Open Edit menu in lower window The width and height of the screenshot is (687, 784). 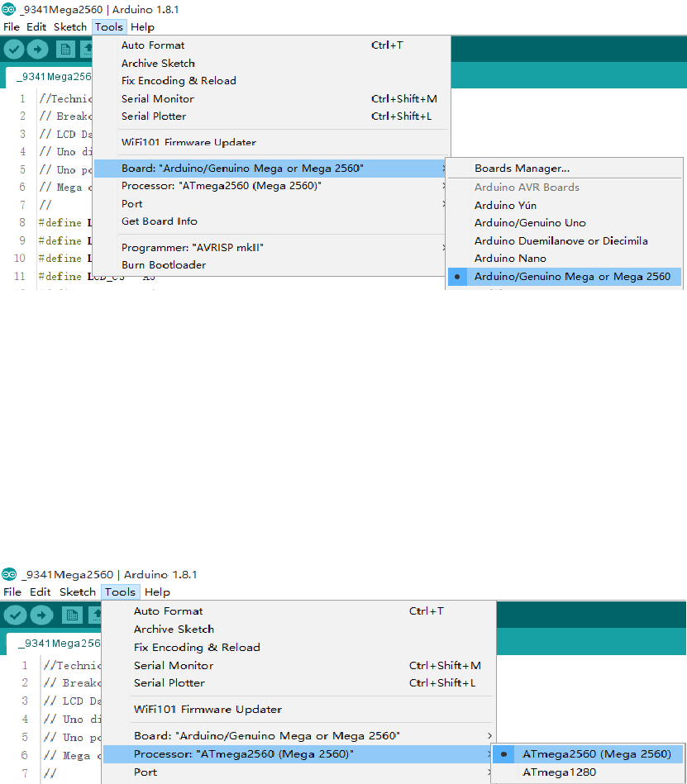[40, 592]
